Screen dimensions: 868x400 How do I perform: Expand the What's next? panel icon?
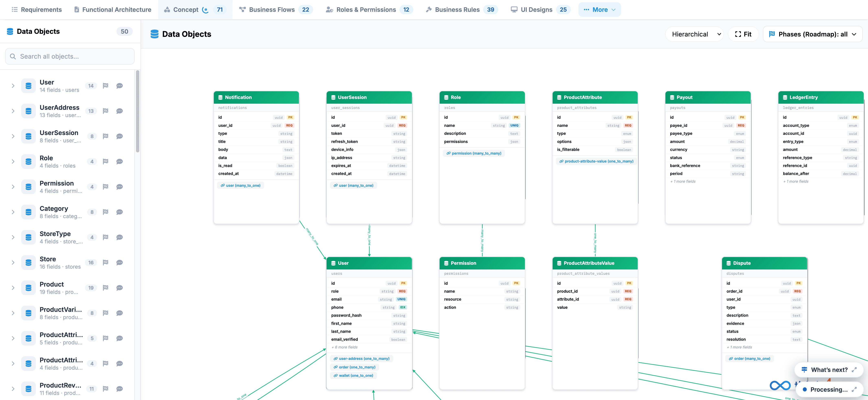[854, 370]
